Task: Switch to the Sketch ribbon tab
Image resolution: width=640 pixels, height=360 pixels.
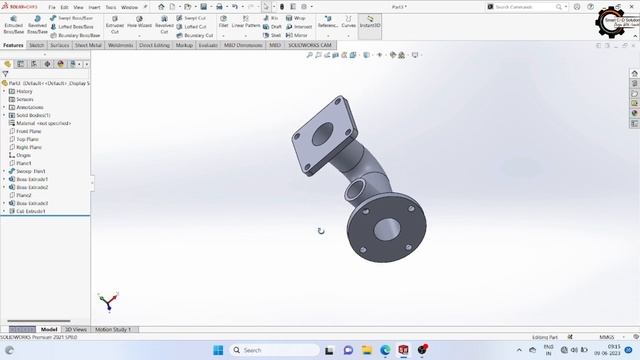Action: [36, 45]
